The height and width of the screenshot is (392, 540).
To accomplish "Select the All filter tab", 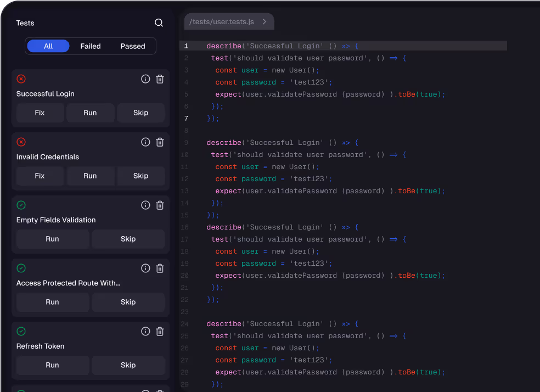I will [x=48, y=46].
